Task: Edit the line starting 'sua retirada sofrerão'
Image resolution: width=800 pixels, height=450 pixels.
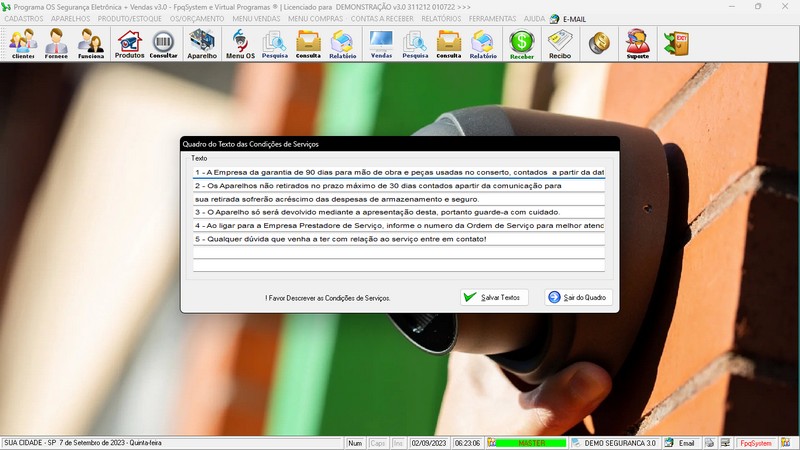Action: click(x=399, y=199)
